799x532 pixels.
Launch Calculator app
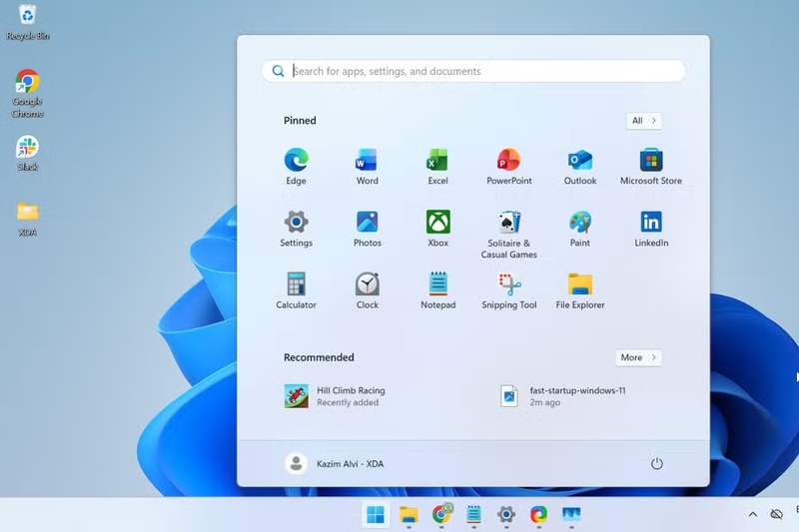pos(296,290)
